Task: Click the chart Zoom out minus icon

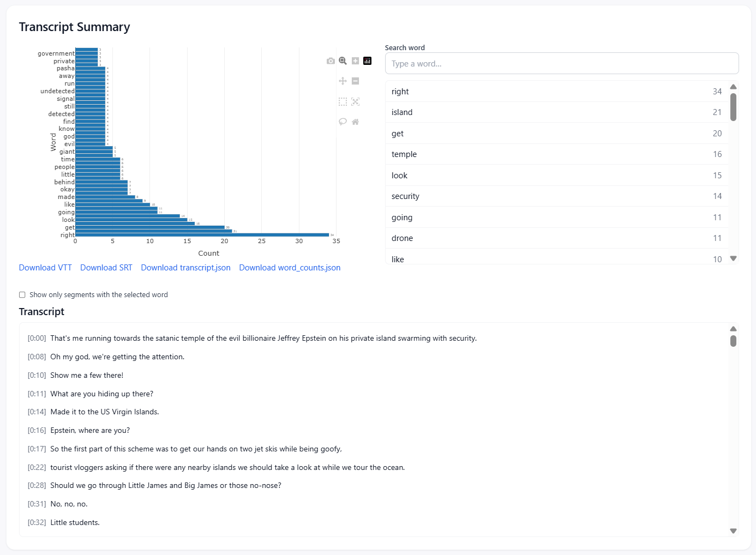Action: pyautogui.click(x=355, y=81)
